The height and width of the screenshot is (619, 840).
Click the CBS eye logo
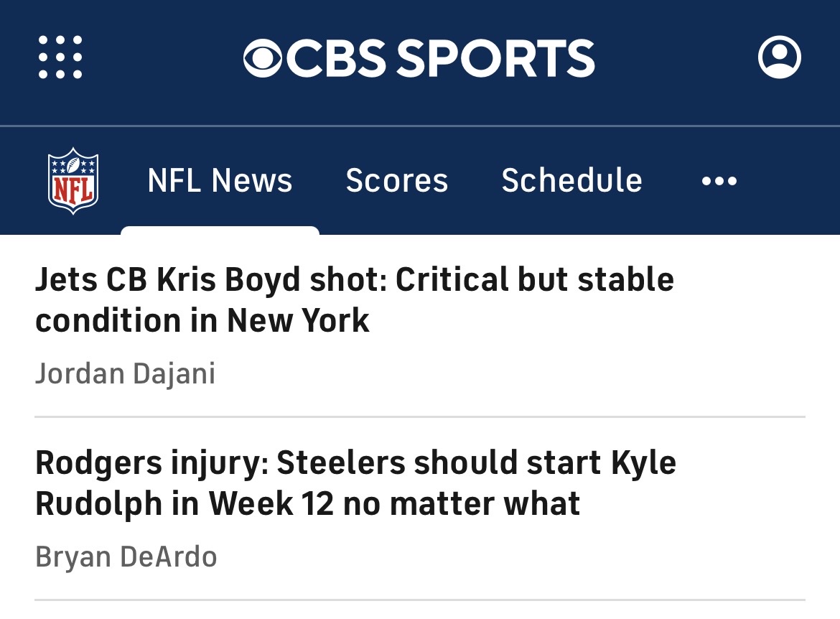click(264, 58)
